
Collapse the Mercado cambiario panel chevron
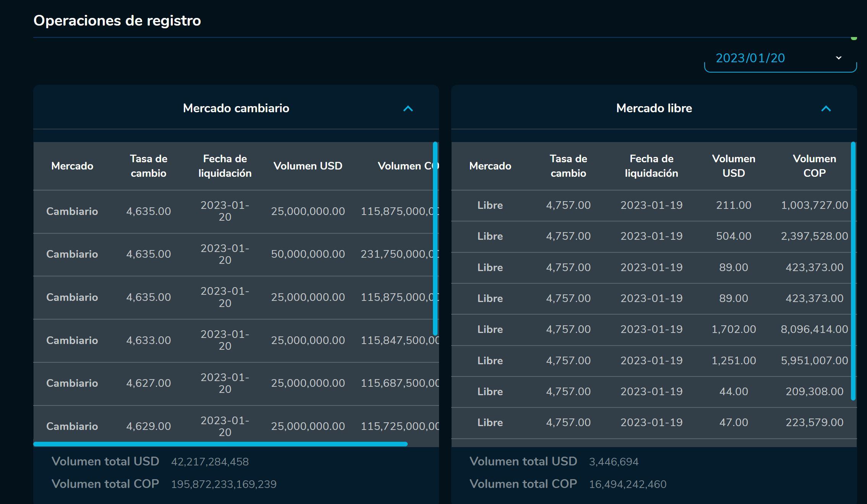click(408, 109)
